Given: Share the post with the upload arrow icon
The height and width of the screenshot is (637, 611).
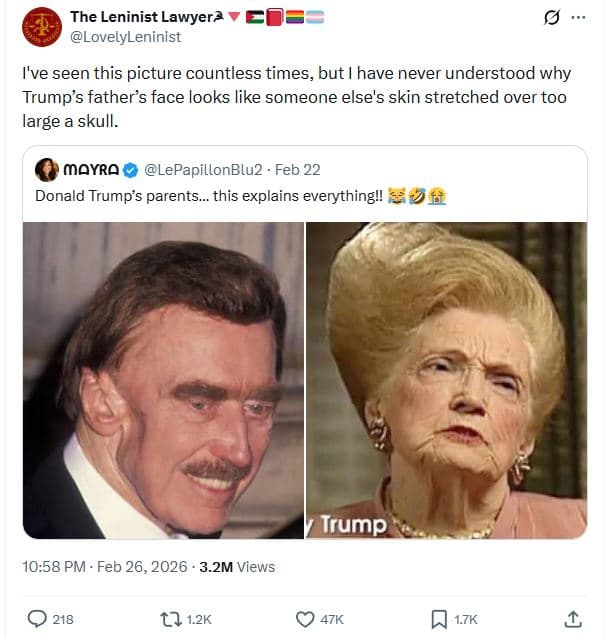Looking at the screenshot, I should [x=573, y=619].
